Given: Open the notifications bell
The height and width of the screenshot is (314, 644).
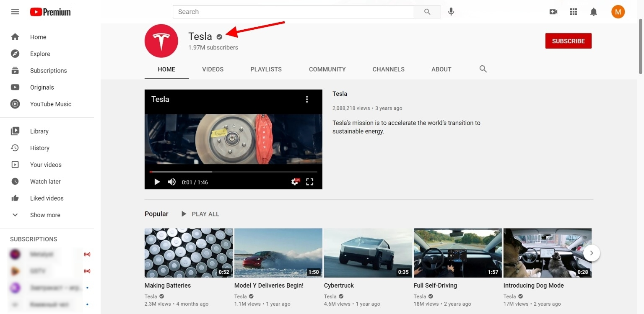Looking at the screenshot, I should coord(594,12).
